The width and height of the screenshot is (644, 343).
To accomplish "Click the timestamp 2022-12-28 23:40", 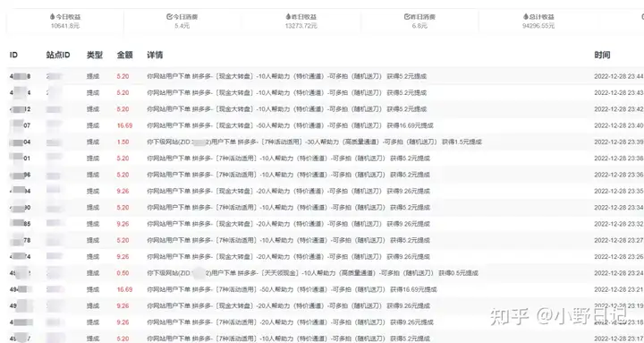I will pos(619,126).
